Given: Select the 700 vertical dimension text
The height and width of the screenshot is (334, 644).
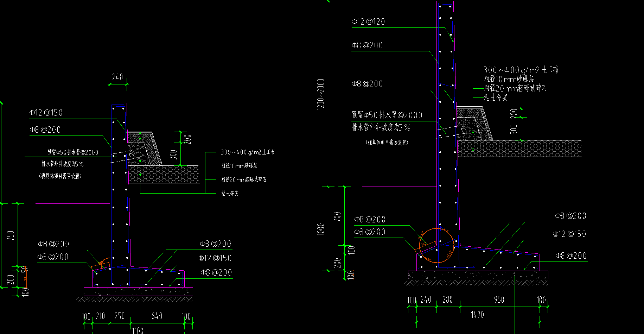Looking at the screenshot, I should pyautogui.click(x=337, y=216).
